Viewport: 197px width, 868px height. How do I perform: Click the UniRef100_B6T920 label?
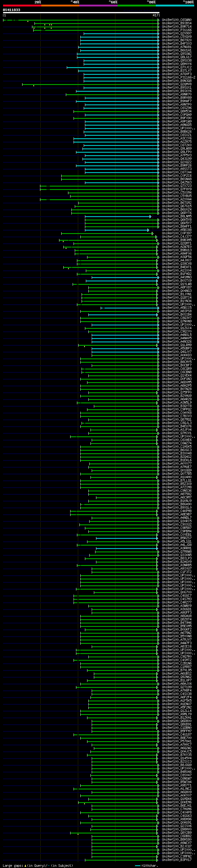coord(176,40)
